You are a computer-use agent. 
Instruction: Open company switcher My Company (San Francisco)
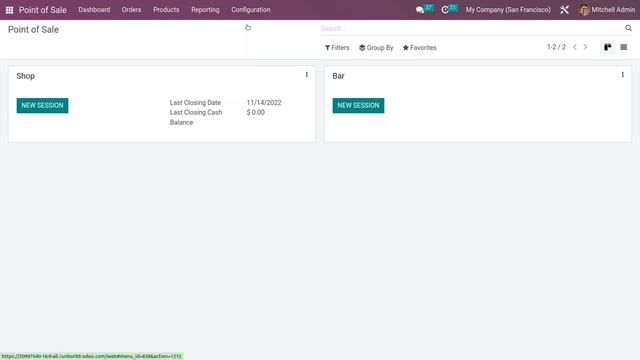(x=508, y=10)
